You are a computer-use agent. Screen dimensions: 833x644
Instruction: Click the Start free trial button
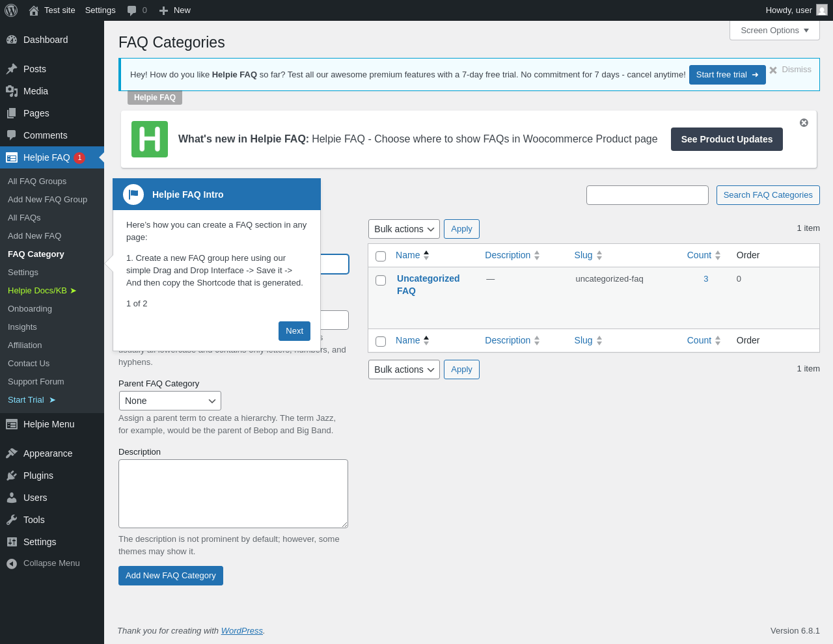click(728, 75)
